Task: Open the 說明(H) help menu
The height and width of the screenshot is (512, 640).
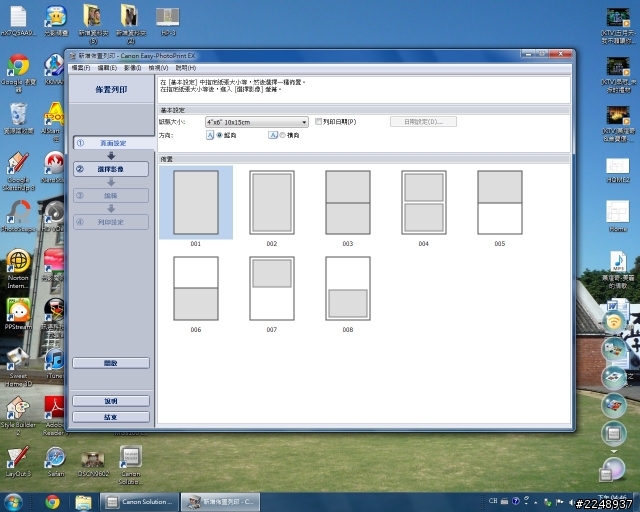Action: [x=186, y=67]
